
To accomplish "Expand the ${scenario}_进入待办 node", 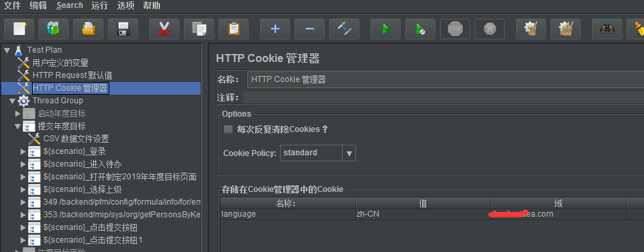I will click(x=23, y=164).
